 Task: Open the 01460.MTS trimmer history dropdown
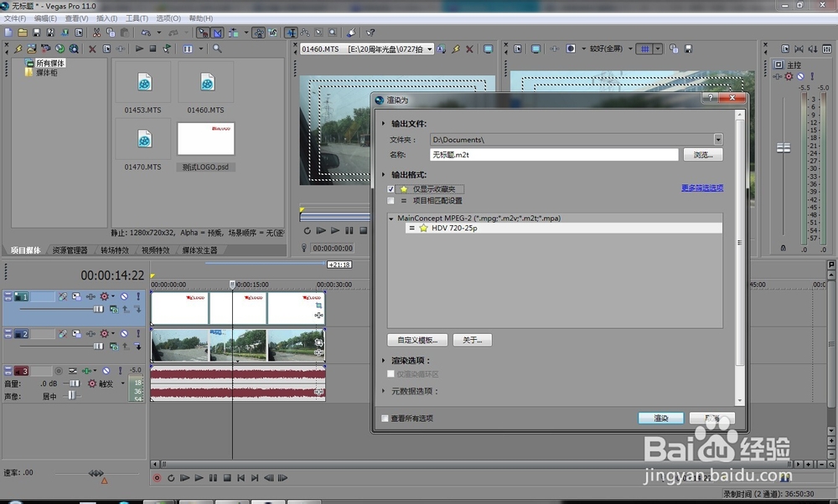coord(430,49)
